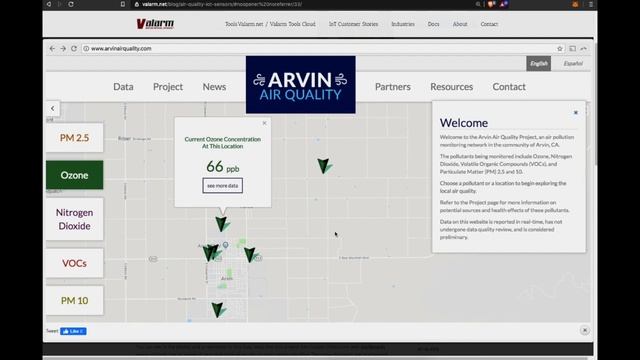Close the image lightbox with the round X
The image size is (640, 360).
(x=584, y=330)
